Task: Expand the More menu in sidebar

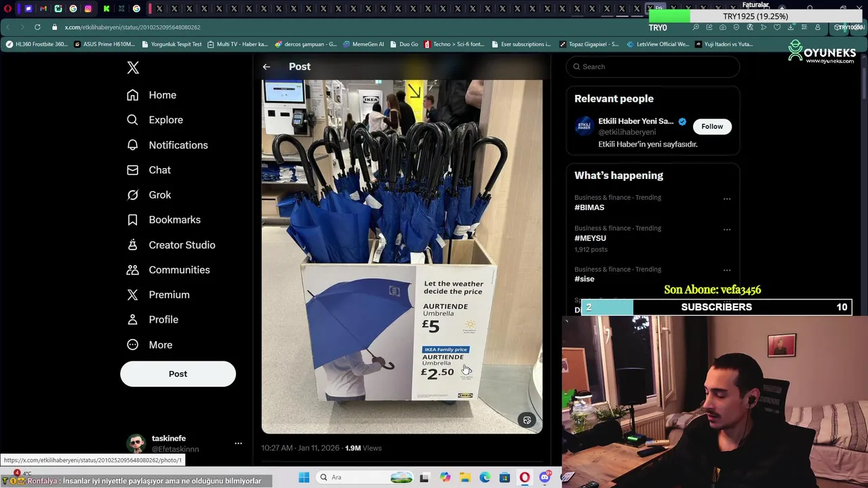Action: 149,345
